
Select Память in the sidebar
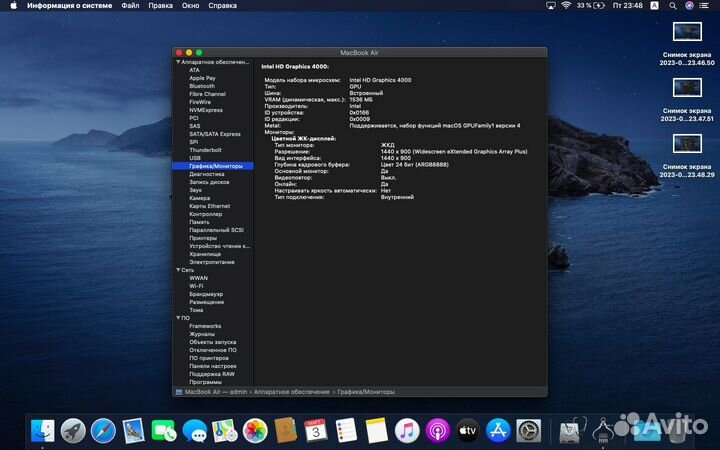click(x=199, y=222)
